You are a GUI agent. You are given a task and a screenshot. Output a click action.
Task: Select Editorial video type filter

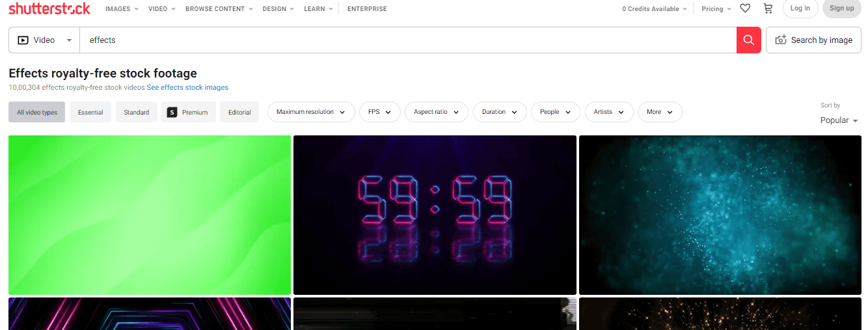239,112
